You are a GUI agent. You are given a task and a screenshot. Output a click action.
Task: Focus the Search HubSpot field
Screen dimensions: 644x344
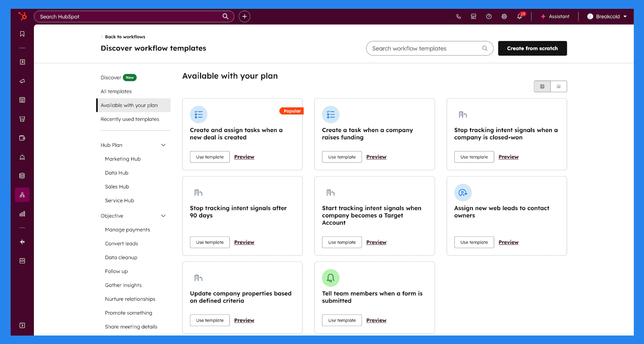(x=134, y=17)
